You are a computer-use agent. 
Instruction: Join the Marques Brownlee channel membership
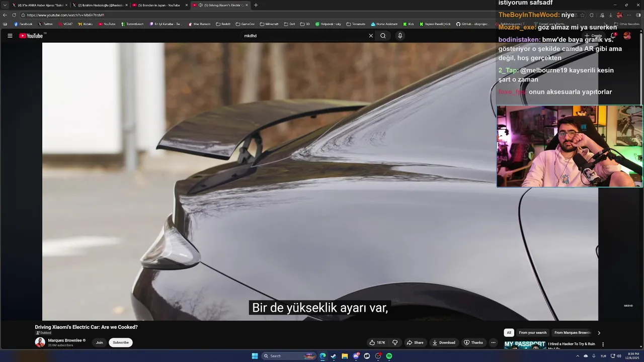99,342
